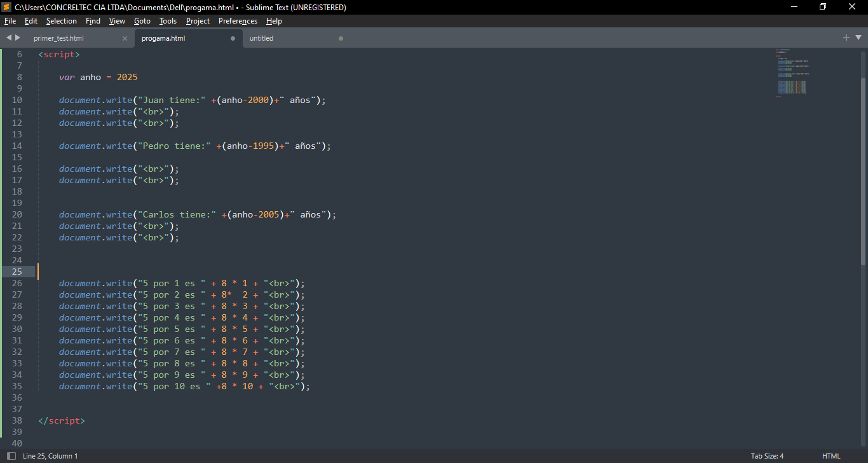Open the Project menu
The image size is (868, 463).
198,21
